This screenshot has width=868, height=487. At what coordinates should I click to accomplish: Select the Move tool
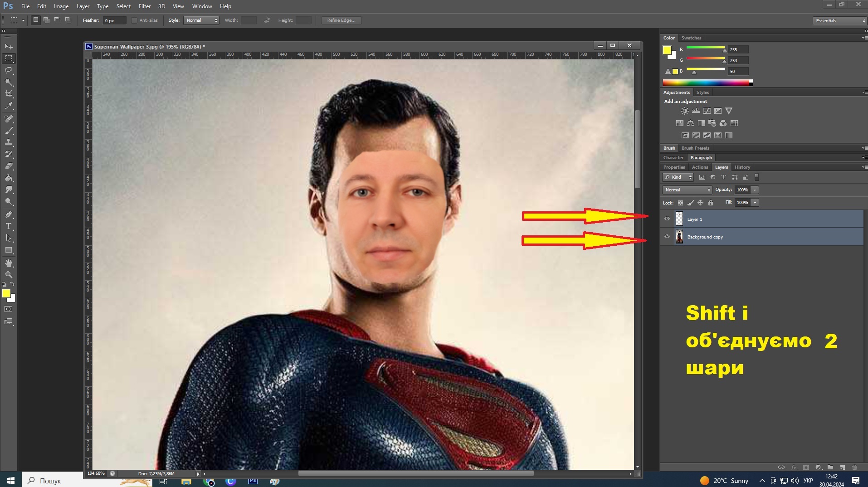coord(9,47)
